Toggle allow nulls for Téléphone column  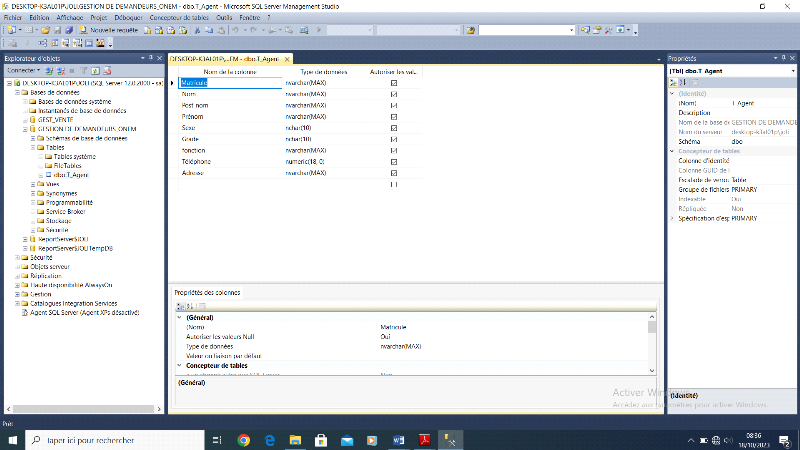click(394, 162)
